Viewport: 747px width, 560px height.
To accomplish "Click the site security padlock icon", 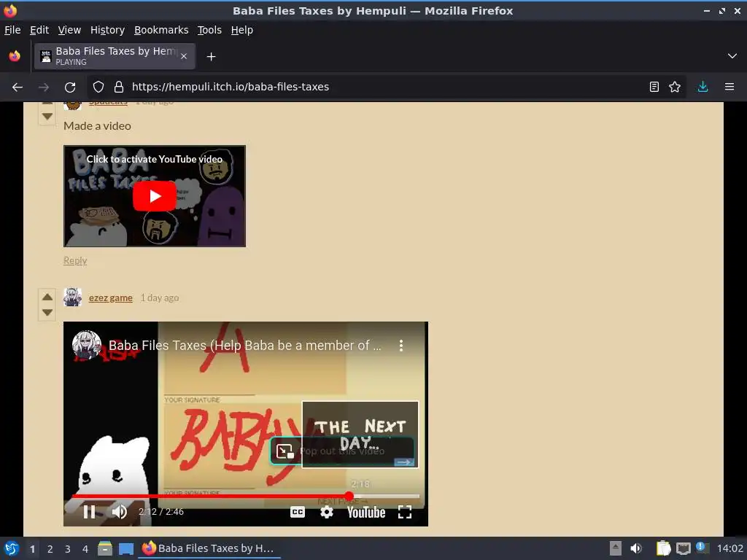I will click(119, 87).
